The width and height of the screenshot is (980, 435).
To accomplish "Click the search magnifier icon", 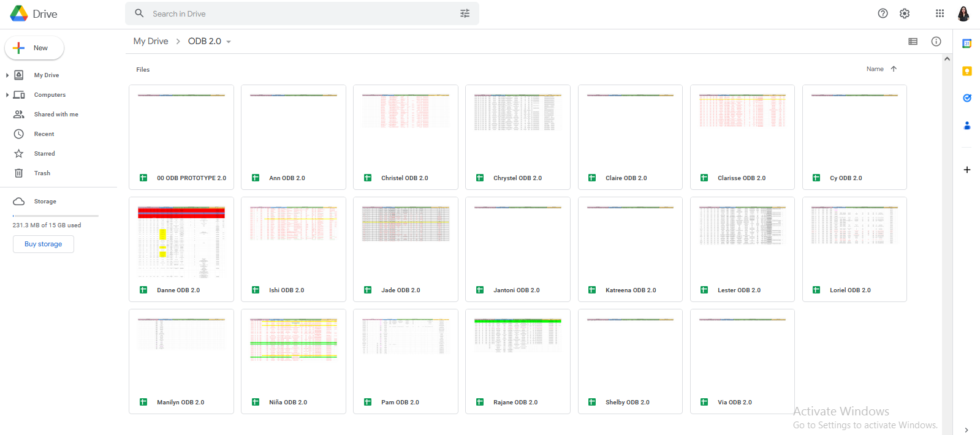I will pyautogui.click(x=139, y=13).
